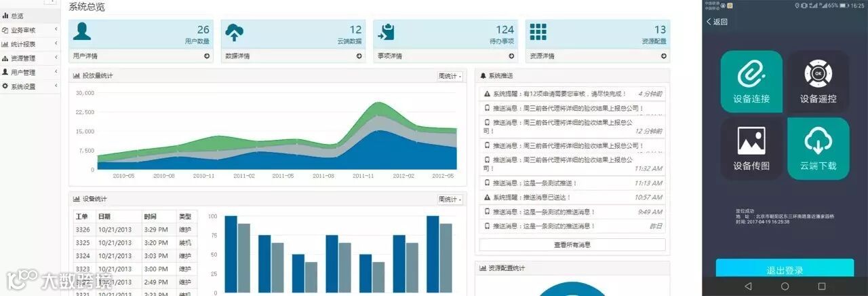
Task: Open 数据详情 link
Action: click(237, 56)
